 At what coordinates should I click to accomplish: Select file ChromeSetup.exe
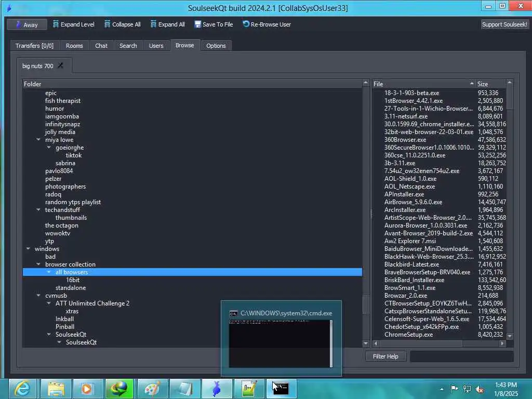(408, 335)
